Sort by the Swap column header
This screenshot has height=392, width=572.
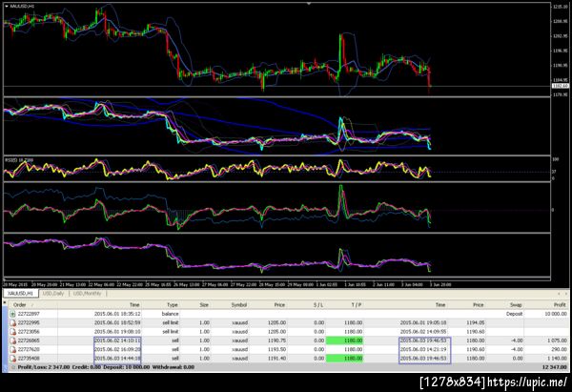(x=516, y=305)
